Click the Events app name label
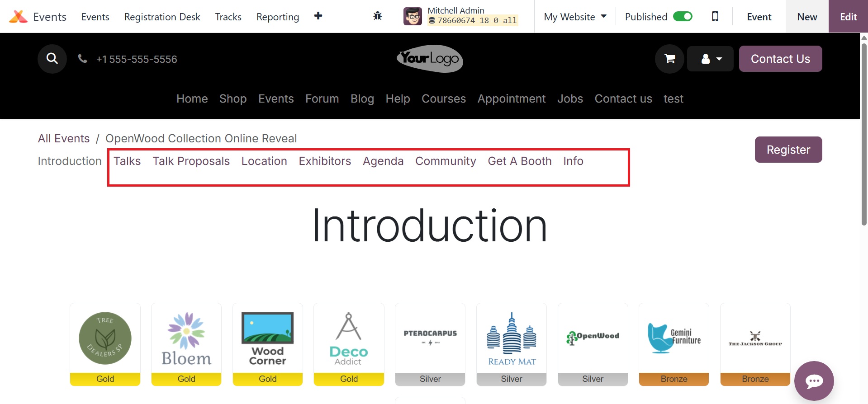Viewport: 868px width, 404px height. point(50,17)
